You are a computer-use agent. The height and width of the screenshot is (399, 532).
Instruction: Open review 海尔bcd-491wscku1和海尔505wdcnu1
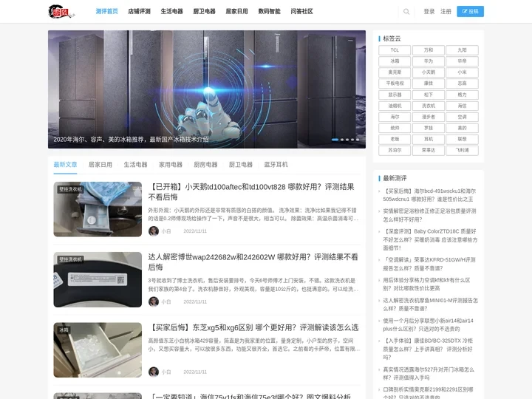tap(429, 195)
